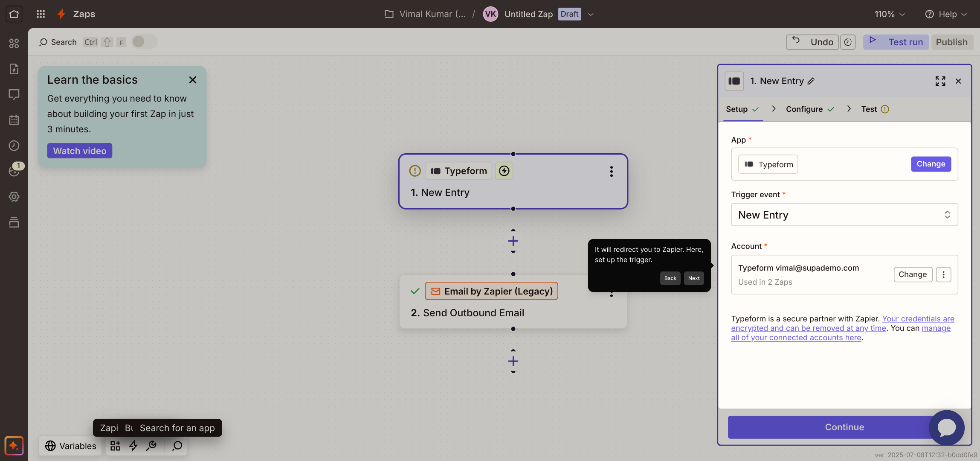This screenshot has height=461, width=980.
Task: Click the Typeform vimal@supademo.com account text
Action: (798, 268)
